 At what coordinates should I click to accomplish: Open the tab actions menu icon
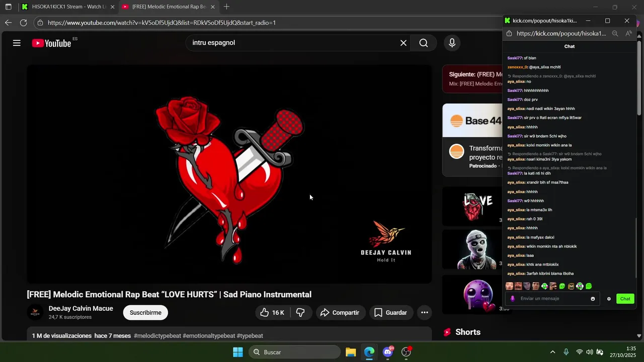coord(8,7)
